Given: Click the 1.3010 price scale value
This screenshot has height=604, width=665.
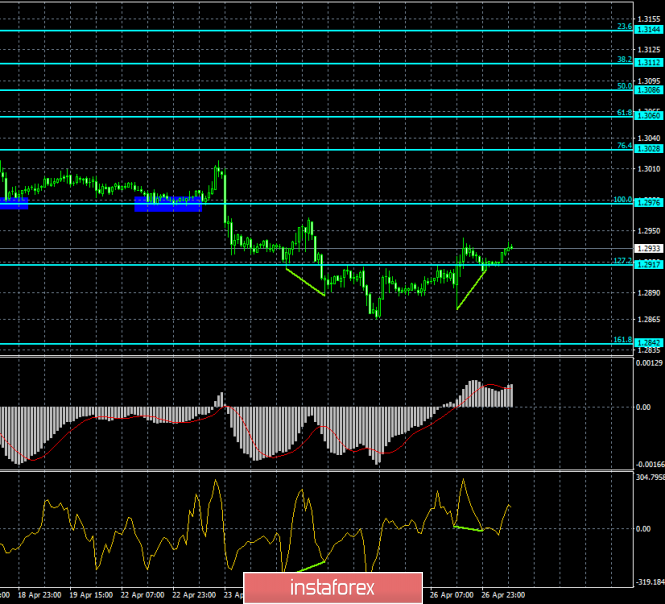Looking at the screenshot, I should coord(649,169).
